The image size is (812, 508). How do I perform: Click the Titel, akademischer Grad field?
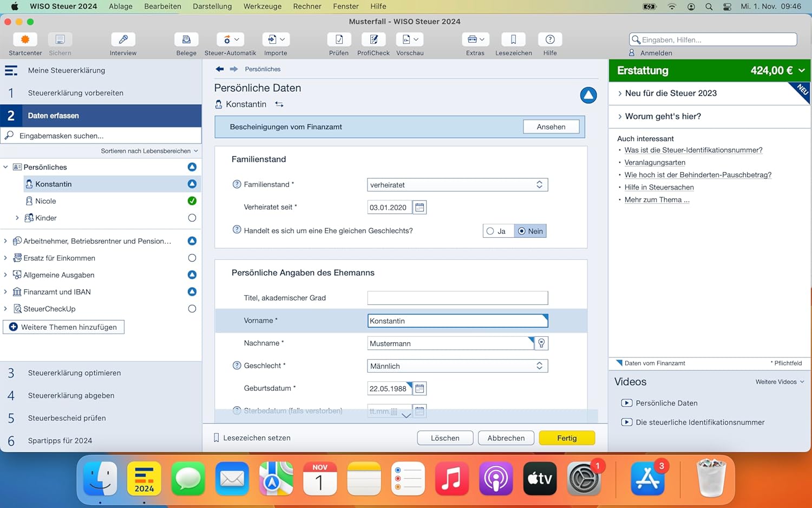(457, 298)
